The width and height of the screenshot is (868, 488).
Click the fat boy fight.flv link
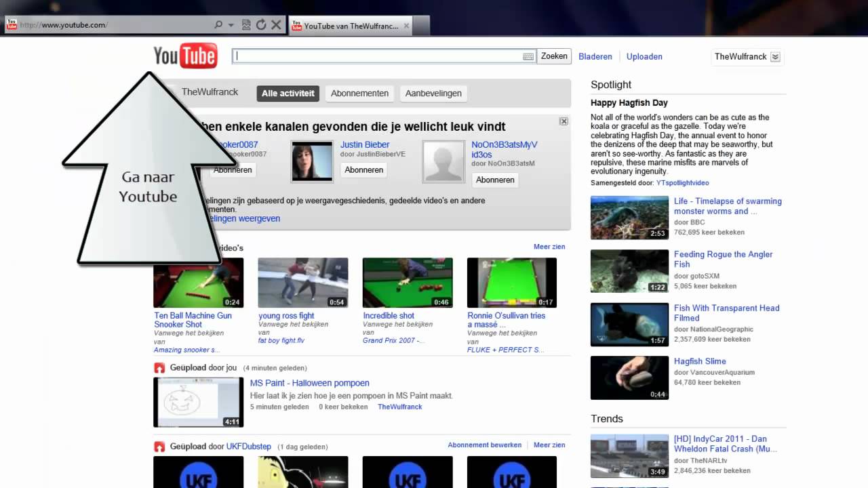tap(281, 340)
